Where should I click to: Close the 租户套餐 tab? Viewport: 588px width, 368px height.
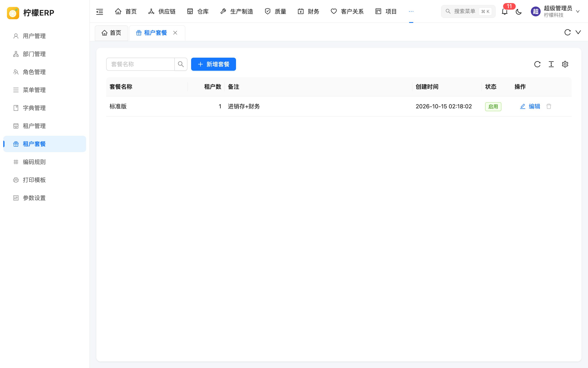click(x=175, y=33)
